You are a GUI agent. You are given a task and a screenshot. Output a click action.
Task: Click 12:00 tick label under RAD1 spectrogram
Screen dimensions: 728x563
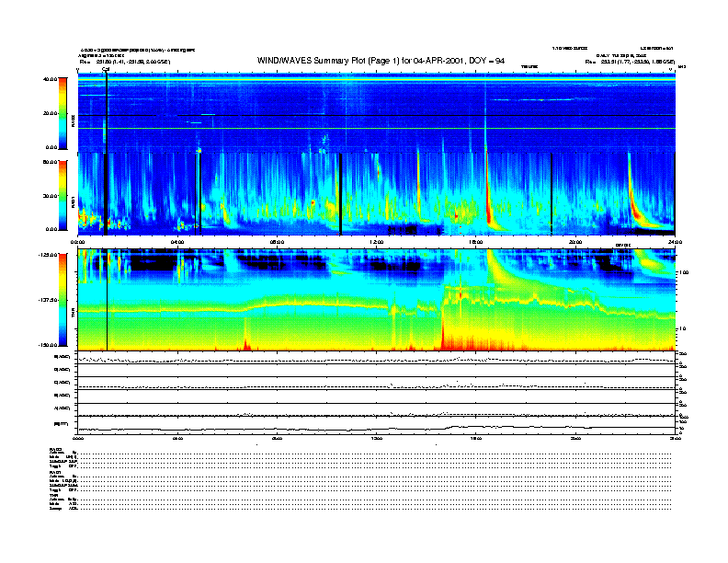coord(376,242)
